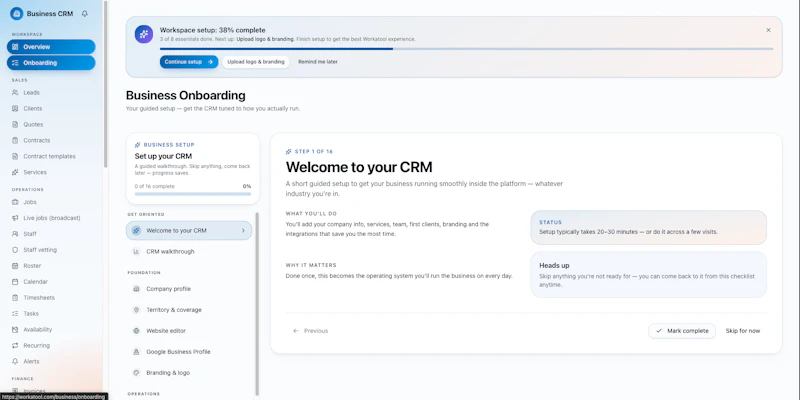Click the Staff vetting shield icon
Image resolution: width=800 pixels, height=400 pixels.
pos(15,250)
